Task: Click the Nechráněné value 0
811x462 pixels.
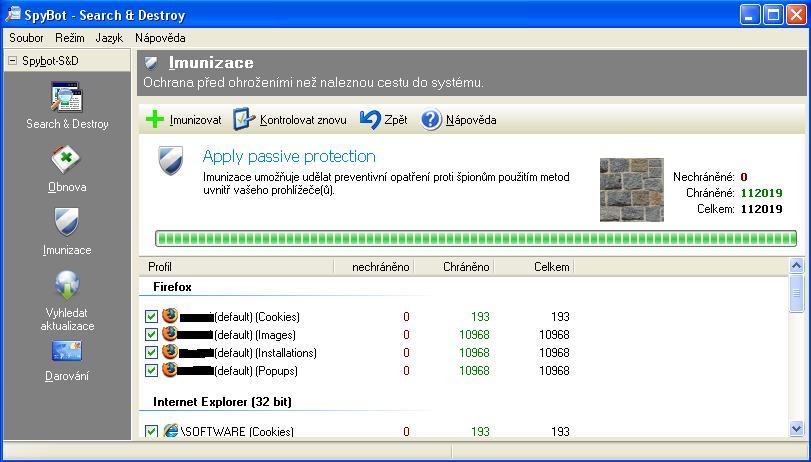Action: point(744,177)
